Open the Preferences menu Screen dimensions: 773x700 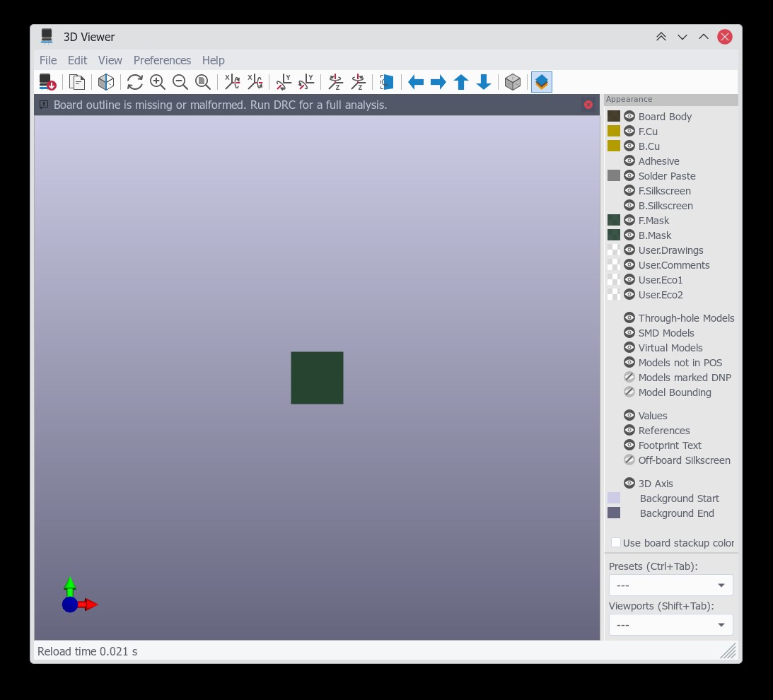162,60
